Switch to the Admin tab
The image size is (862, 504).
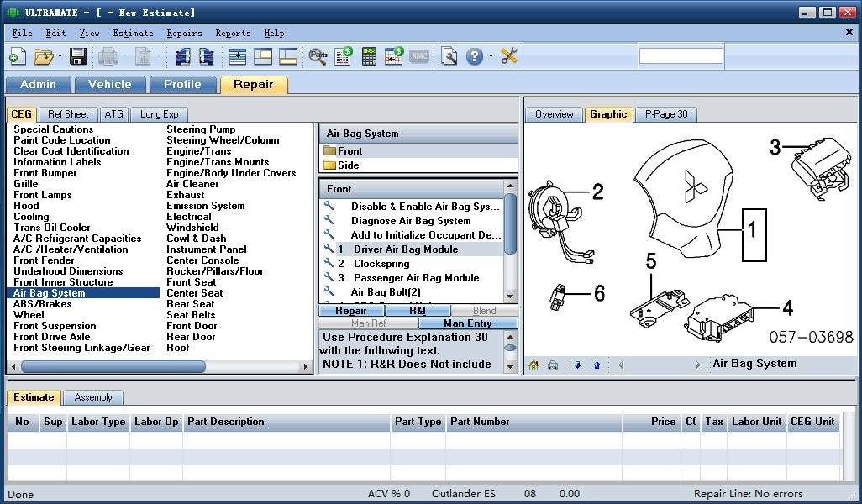click(x=38, y=85)
